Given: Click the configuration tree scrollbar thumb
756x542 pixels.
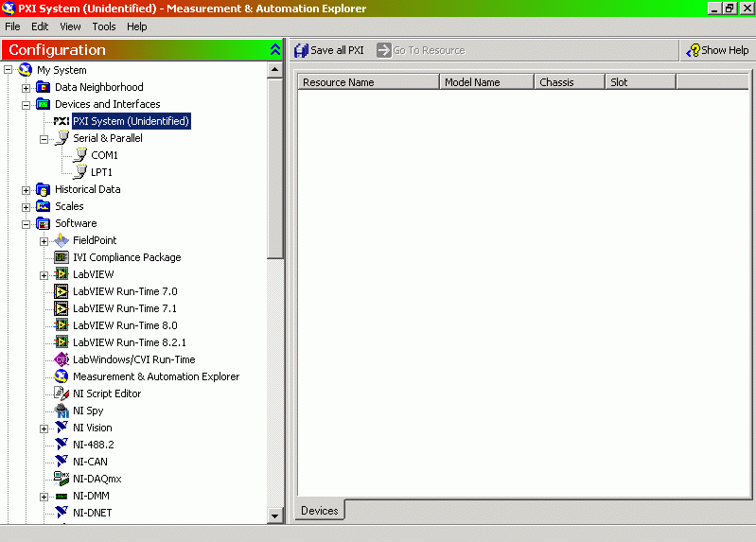Looking at the screenshot, I should (274, 168).
